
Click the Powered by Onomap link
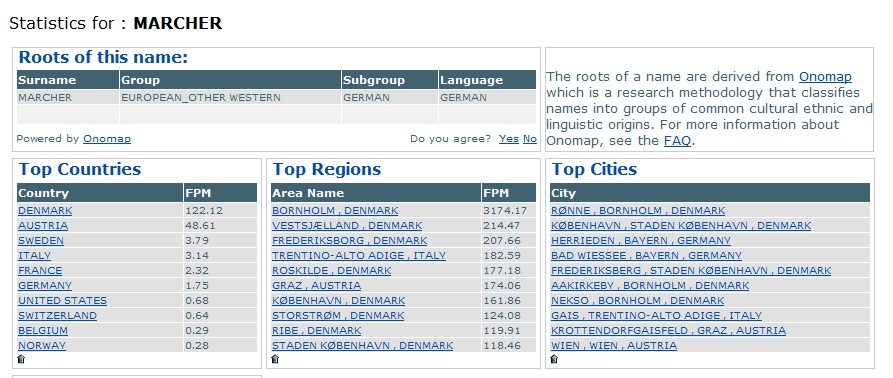[107, 138]
